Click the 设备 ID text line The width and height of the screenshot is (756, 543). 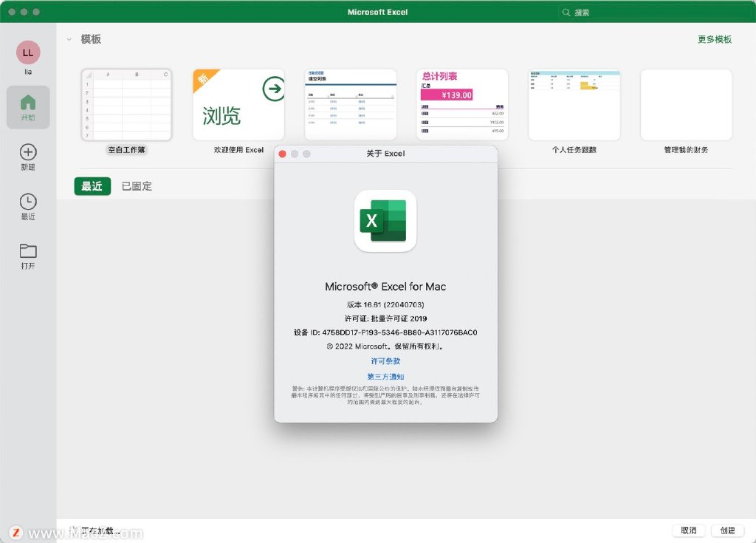click(385, 332)
